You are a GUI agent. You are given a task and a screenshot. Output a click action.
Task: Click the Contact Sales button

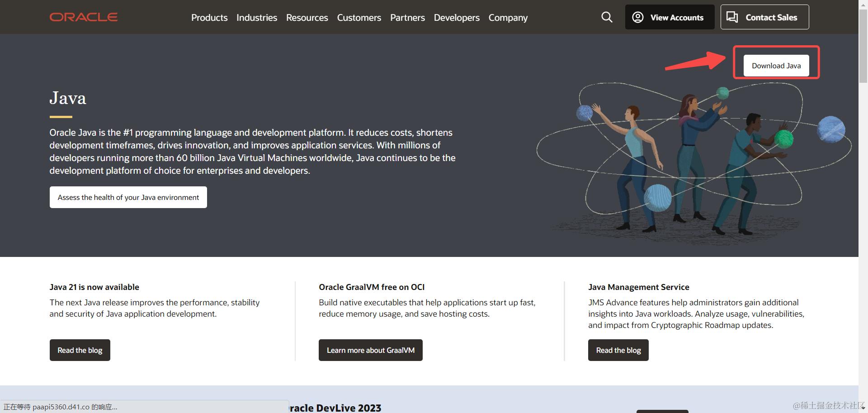[764, 17]
